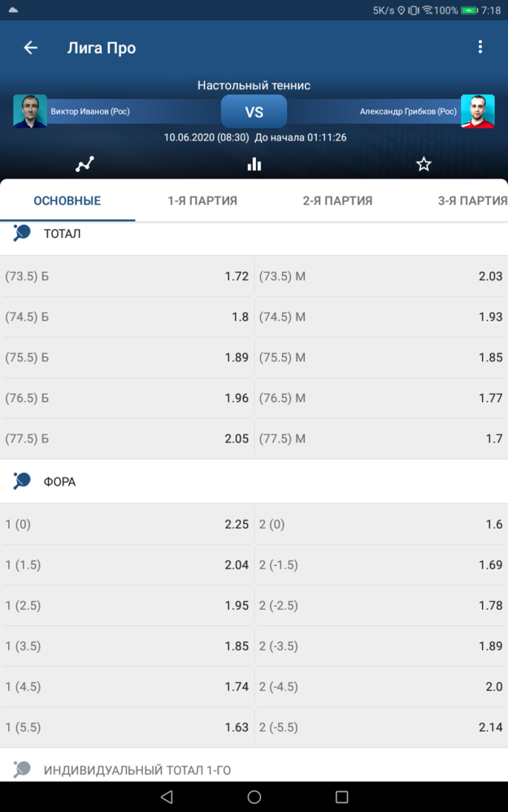Switch to the 2-Я ПАРТИЯ tab
The width and height of the screenshot is (508, 812).
(337, 201)
